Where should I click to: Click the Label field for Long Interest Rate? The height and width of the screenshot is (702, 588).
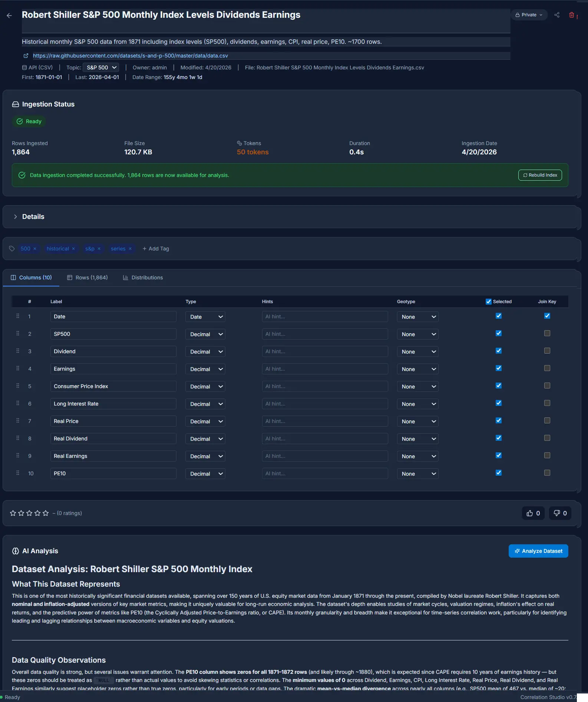tap(113, 404)
